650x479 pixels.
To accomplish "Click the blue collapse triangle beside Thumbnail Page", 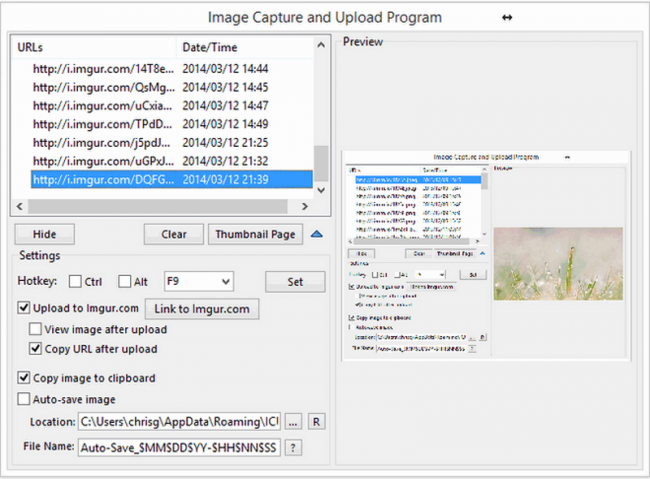I will pyautogui.click(x=317, y=234).
